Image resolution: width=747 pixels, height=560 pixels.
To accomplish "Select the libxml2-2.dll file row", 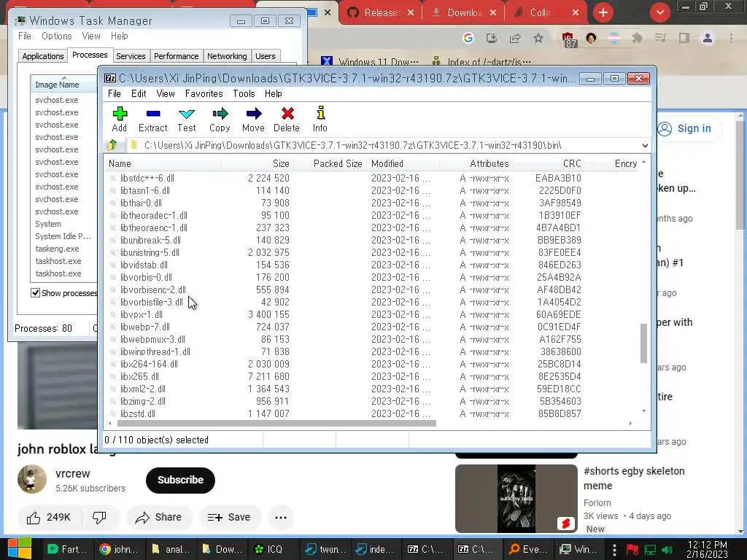I will (x=371, y=389).
